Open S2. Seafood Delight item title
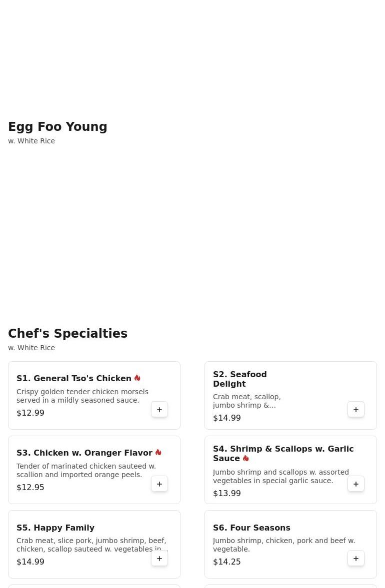This screenshot has width=385, height=588. point(240,379)
